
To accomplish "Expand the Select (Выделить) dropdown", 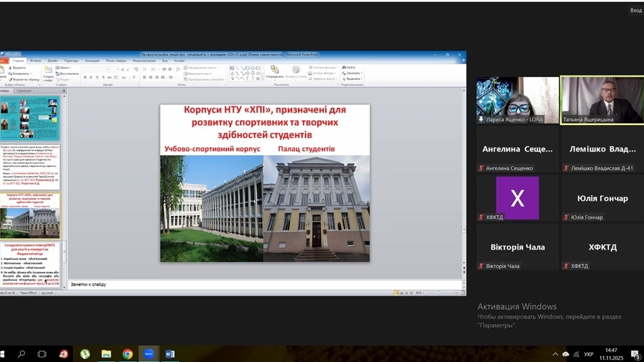I will click(353, 78).
